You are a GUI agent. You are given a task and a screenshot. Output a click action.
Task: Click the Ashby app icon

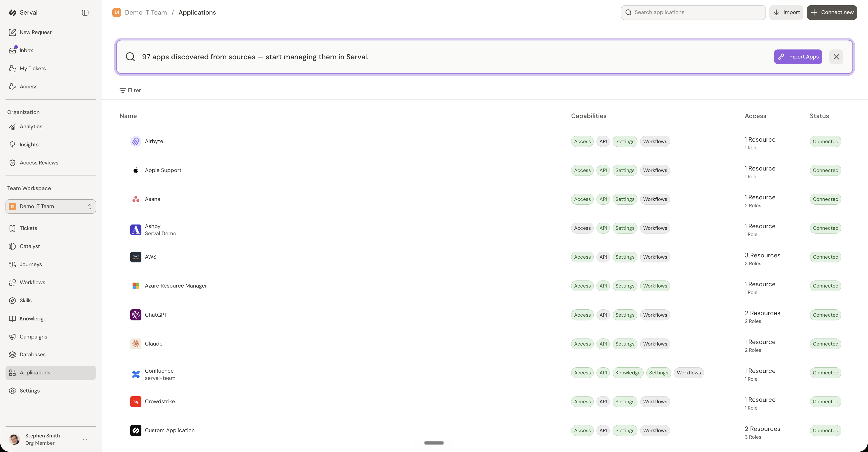point(136,230)
